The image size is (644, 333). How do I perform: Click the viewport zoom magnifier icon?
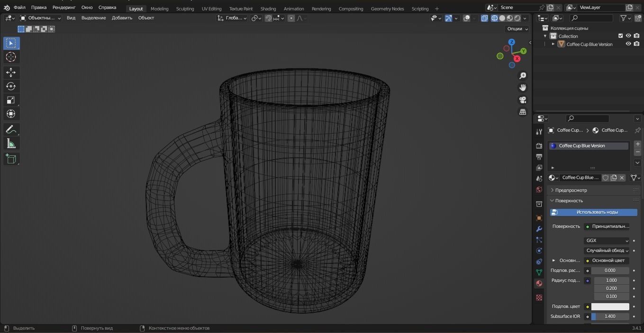[523, 76]
